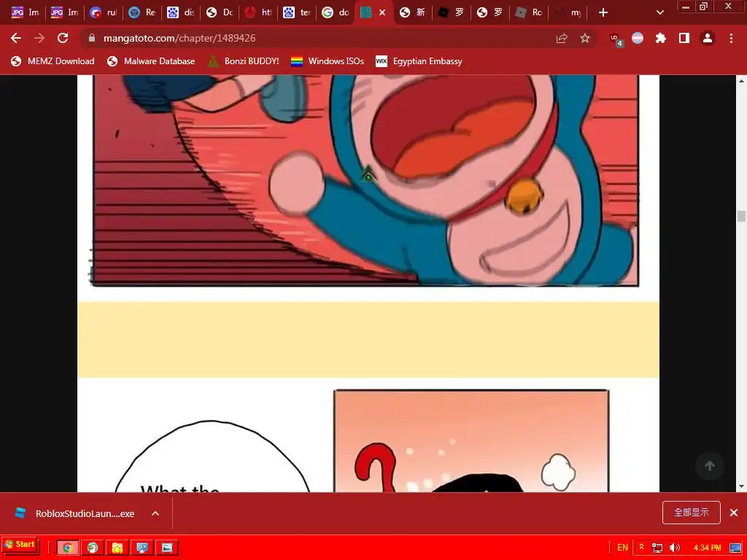The width and height of the screenshot is (747, 560).
Task: Toggle the browser side panel
Action: (x=684, y=38)
